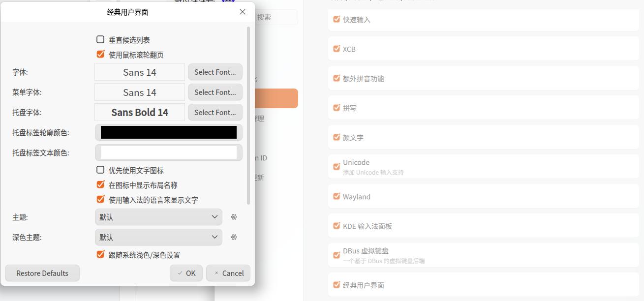644x301 pixels.
Task: Click the 托盘标签文本颜色 label
Action: pos(41,153)
